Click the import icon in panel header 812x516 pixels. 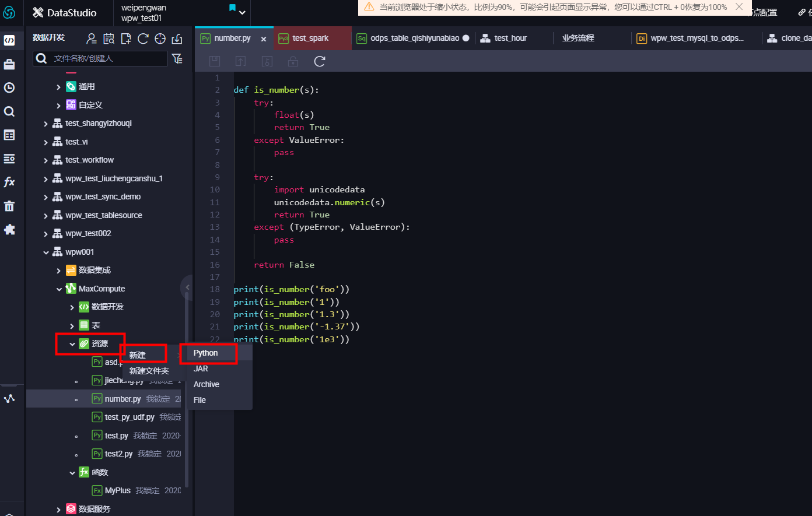point(177,39)
